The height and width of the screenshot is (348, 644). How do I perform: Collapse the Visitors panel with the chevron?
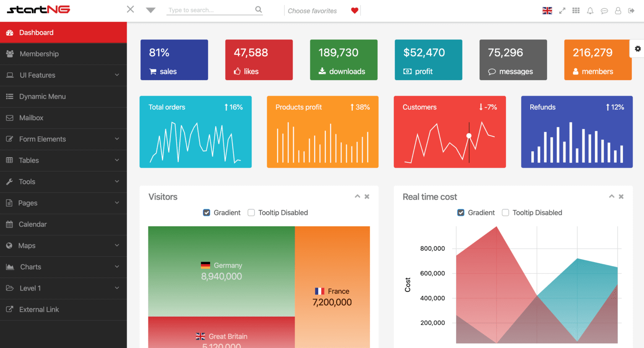(357, 196)
